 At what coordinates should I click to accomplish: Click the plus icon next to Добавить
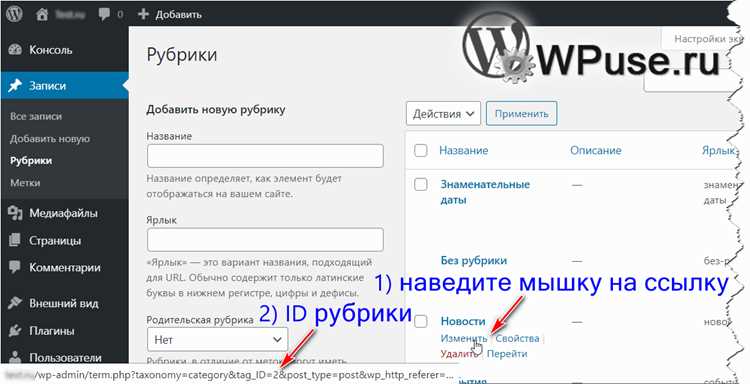tap(143, 14)
